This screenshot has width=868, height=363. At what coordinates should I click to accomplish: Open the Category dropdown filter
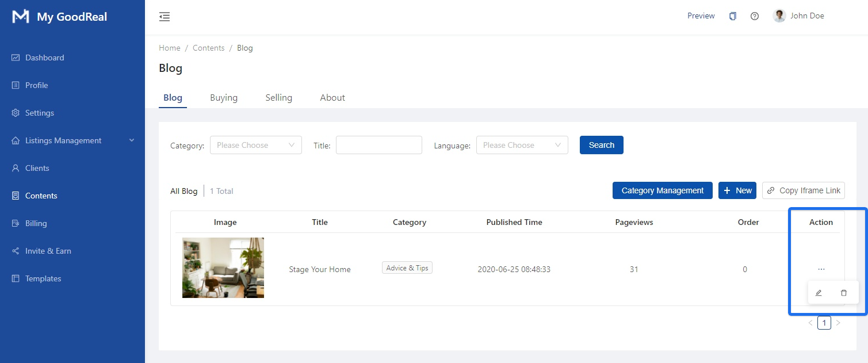point(255,145)
